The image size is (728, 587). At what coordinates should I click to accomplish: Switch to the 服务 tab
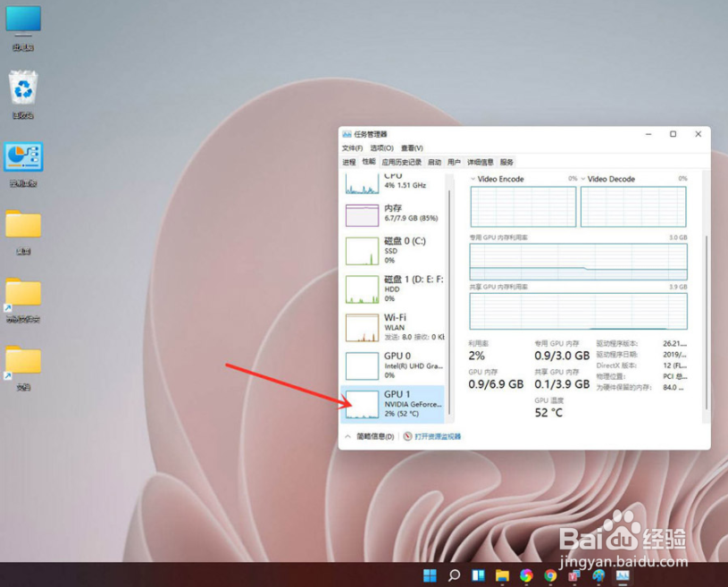pyautogui.click(x=506, y=162)
